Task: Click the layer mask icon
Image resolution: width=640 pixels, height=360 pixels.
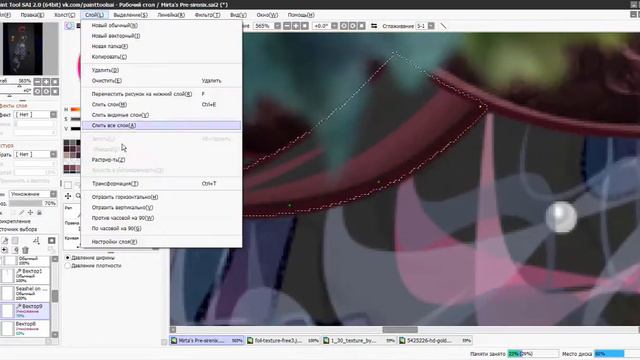Action: (51, 241)
